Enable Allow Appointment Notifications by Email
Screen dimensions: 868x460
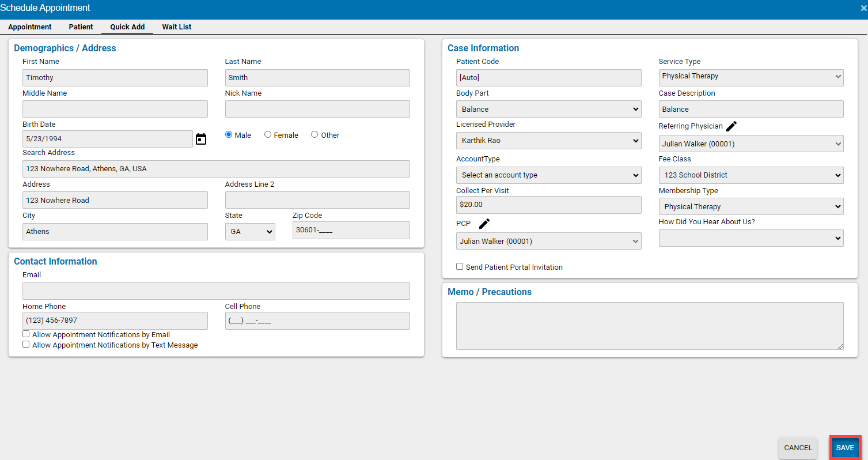point(26,334)
